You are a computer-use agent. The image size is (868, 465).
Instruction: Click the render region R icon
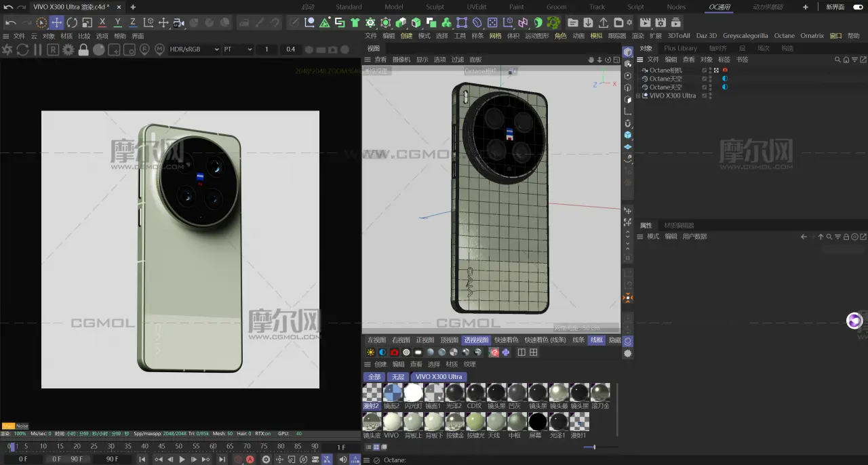tap(52, 49)
